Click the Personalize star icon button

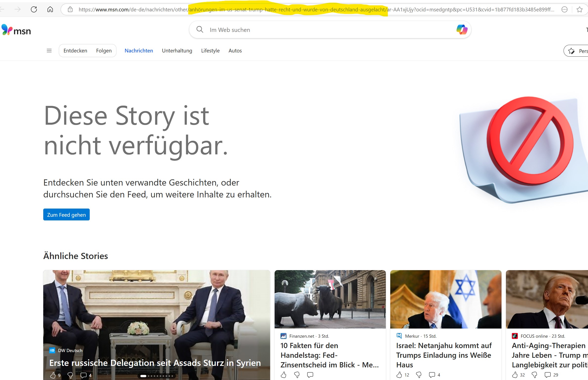(x=576, y=51)
